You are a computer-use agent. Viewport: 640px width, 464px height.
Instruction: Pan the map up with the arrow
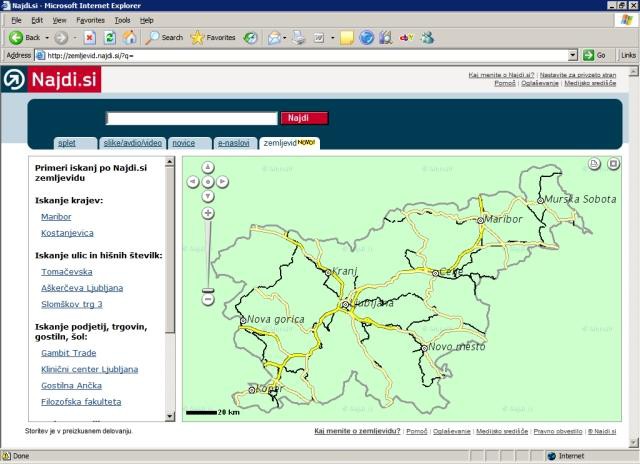click(x=208, y=169)
